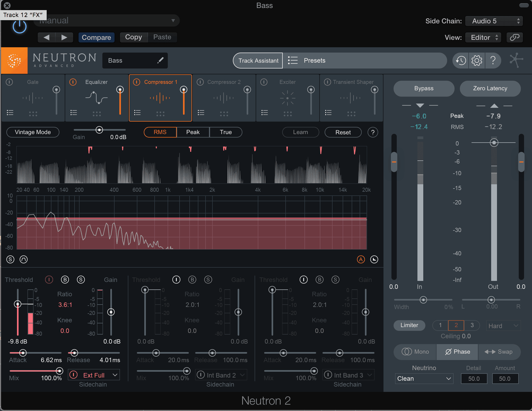Open Equalizer module presets list icon
532x411 pixels.
[74, 113]
